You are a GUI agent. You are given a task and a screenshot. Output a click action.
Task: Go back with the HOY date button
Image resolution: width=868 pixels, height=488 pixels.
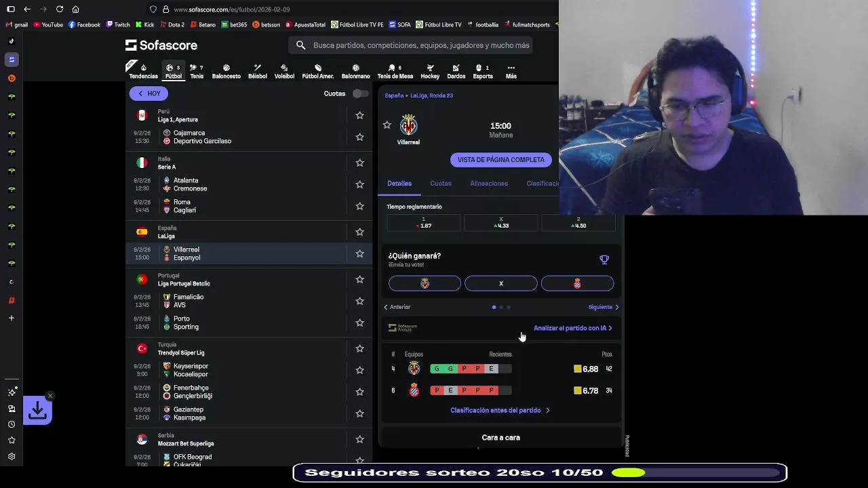149,94
